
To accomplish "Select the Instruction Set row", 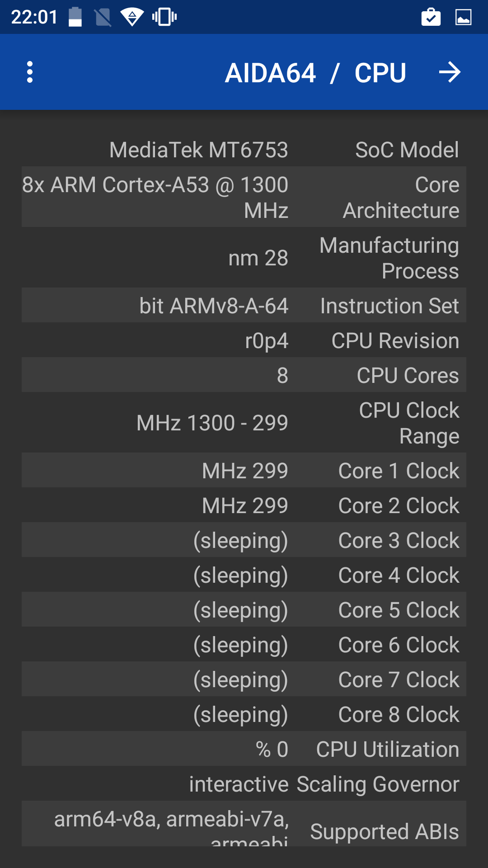I will pos(244,306).
